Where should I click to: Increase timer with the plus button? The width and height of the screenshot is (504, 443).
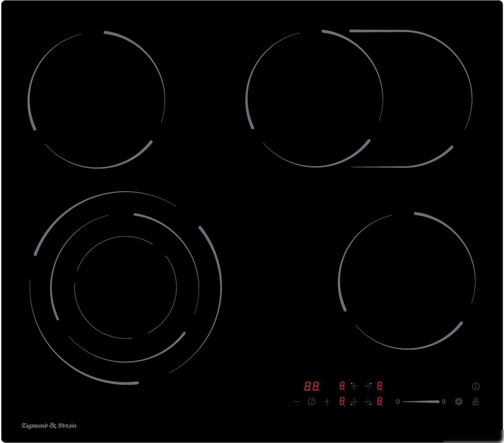[327, 402]
